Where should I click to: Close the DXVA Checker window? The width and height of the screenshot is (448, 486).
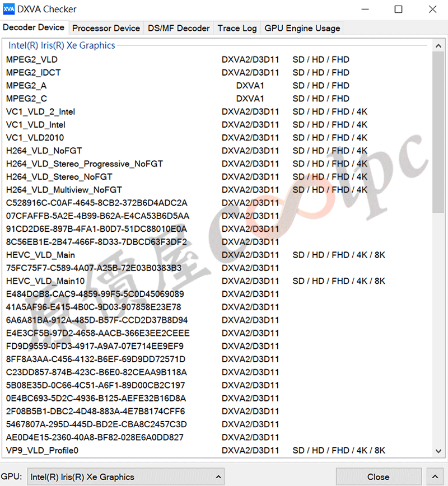point(432,10)
